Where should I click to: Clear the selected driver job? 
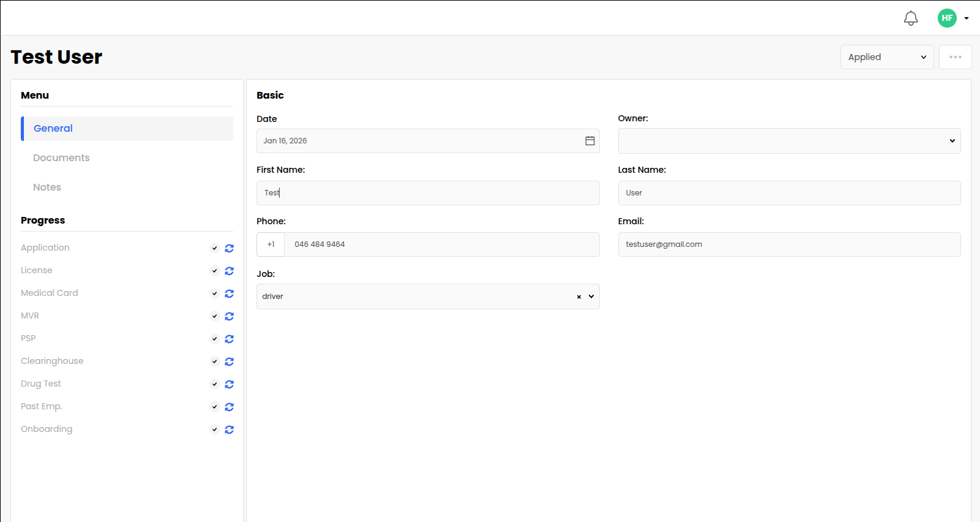[578, 297]
